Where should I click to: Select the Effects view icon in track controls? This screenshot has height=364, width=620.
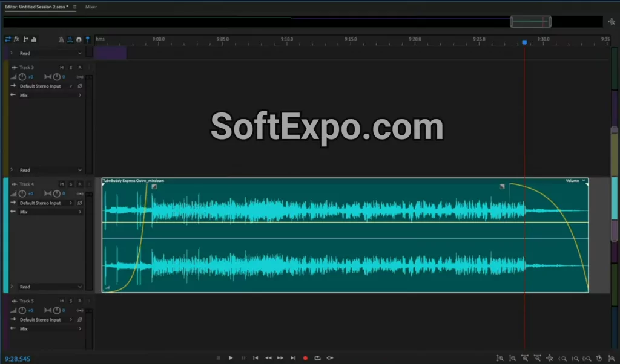tap(16, 39)
